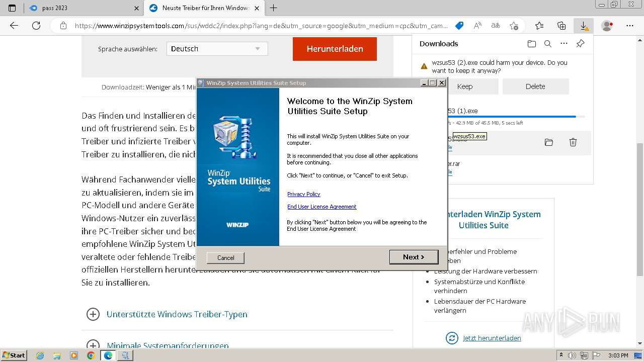Viewport: 644px width, 362px height.
Task: Open Edge Settings and more menu
Action: [630, 26]
